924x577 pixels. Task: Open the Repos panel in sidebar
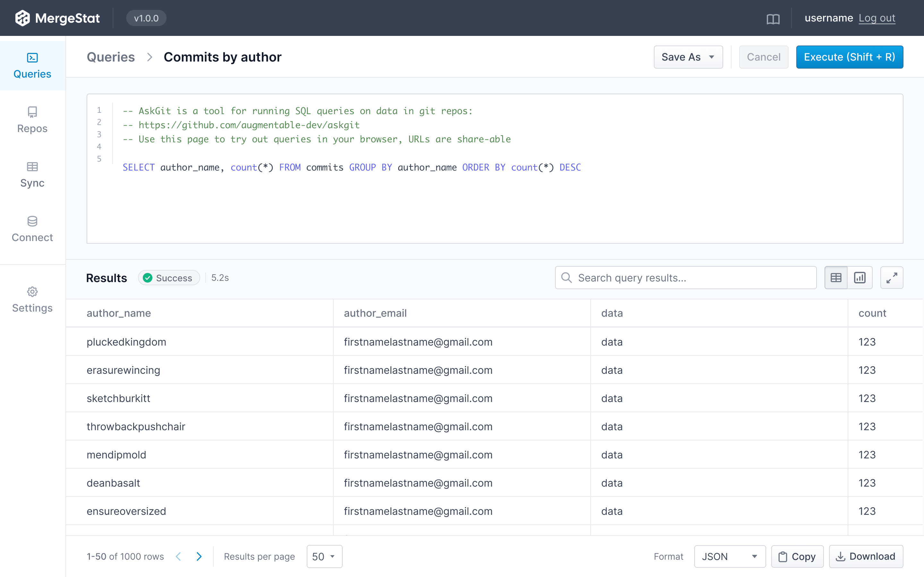pyautogui.click(x=32, y=120)
